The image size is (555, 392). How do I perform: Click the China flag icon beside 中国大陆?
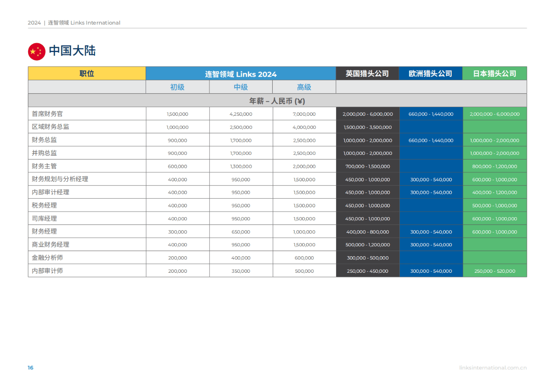pos(36,52)
